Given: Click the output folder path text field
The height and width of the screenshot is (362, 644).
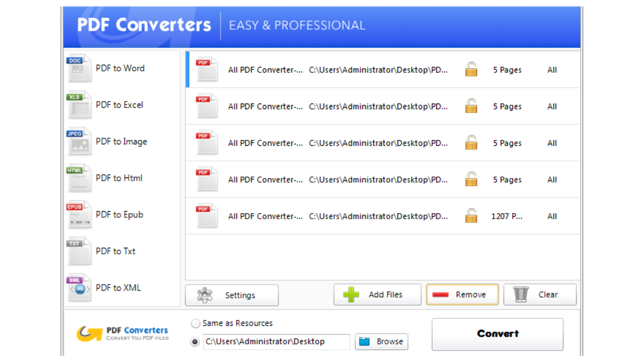Looking at the screenshot, I should pos(276,342).
